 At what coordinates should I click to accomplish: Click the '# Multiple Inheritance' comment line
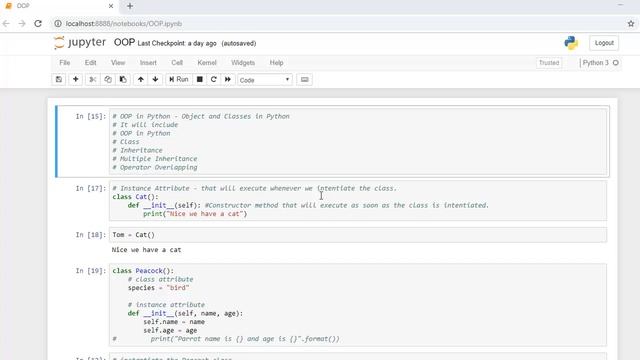click(x=155, y=159)
